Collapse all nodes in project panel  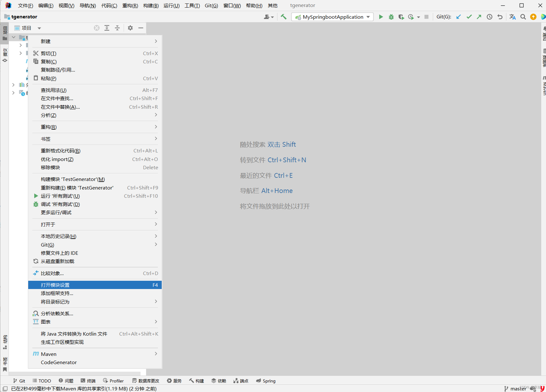[117, 28]
